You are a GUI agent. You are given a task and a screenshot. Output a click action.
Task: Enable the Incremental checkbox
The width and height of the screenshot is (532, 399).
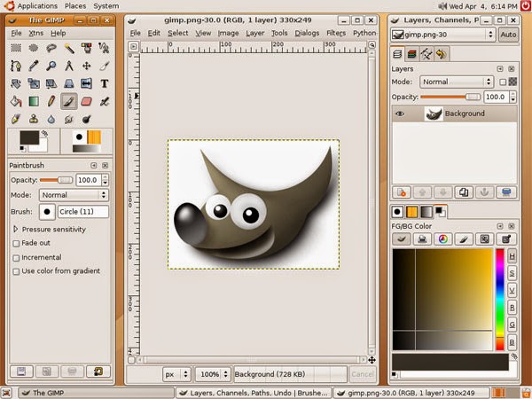click(x=16, y=258)
